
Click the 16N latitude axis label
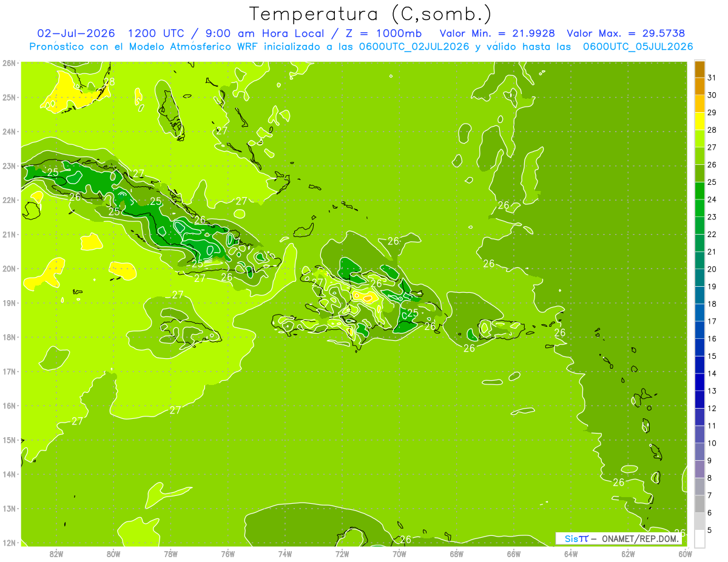pyautogui.click(x=9, y=406)
